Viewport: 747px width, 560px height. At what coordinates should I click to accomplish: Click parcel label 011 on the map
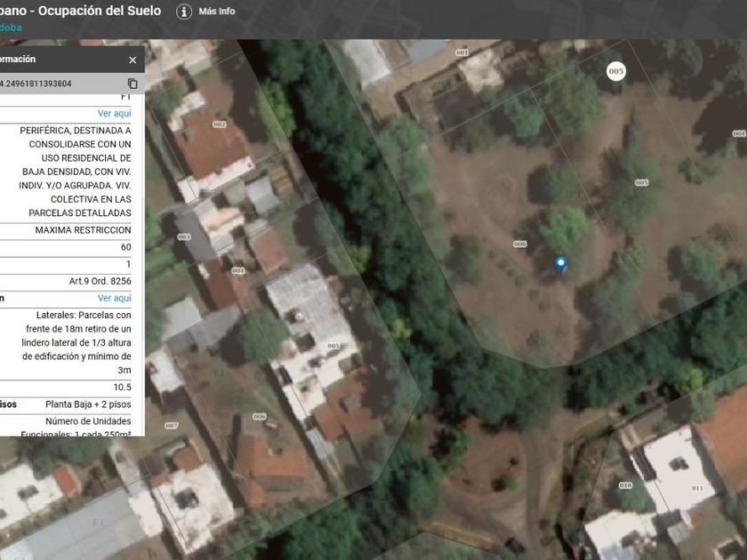click(x=697, y=488)
